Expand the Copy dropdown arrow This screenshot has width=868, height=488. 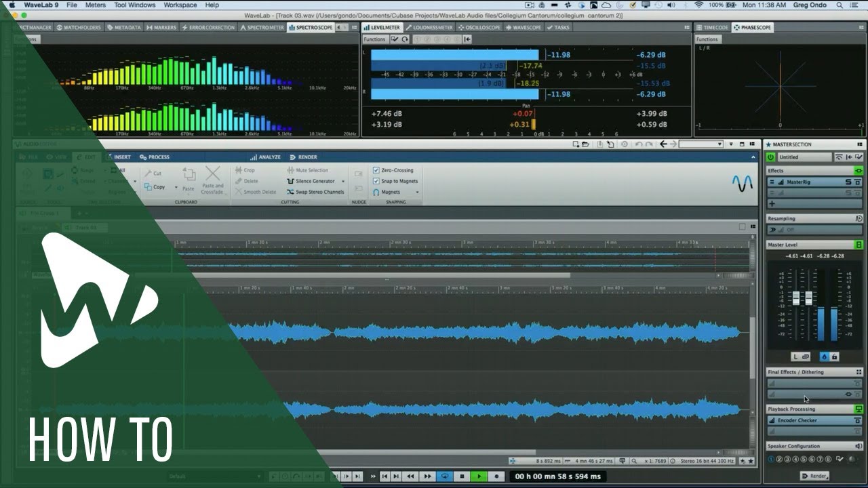176,187
